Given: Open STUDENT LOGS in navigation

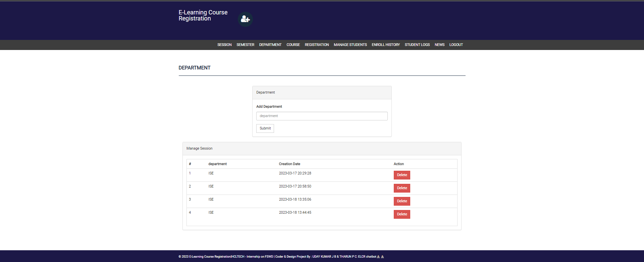Looking at the screenshot, I should pos(417,45).
